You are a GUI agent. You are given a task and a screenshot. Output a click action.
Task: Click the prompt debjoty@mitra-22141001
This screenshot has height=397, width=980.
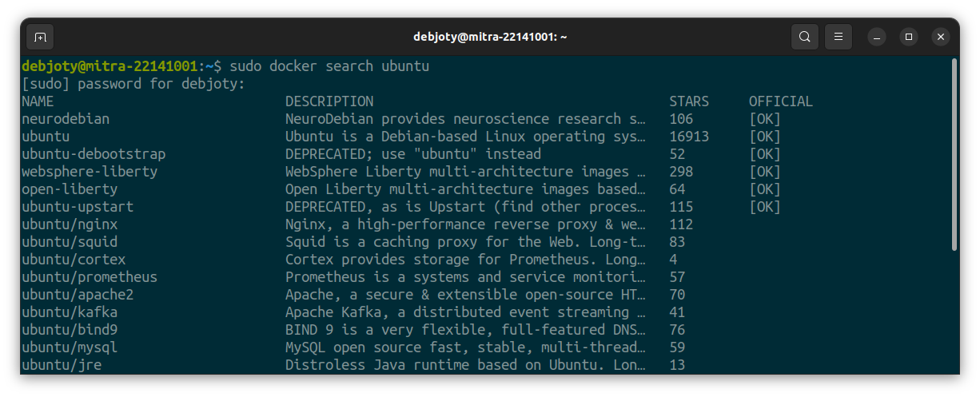point(110,66)
